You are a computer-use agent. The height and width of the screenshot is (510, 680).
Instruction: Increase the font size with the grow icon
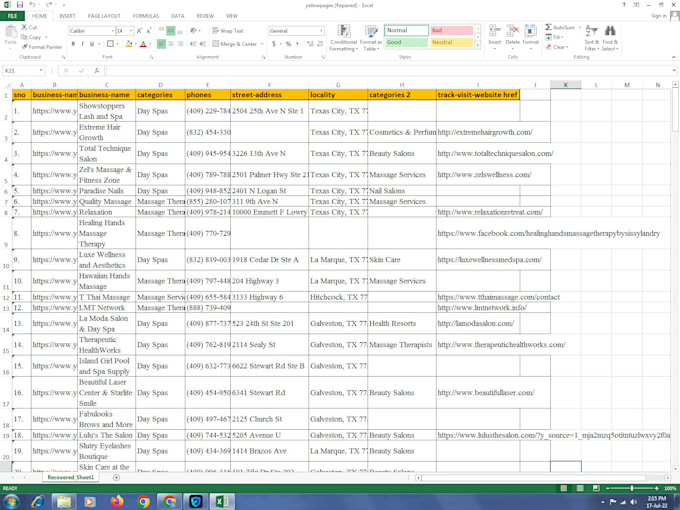(139, 31)
